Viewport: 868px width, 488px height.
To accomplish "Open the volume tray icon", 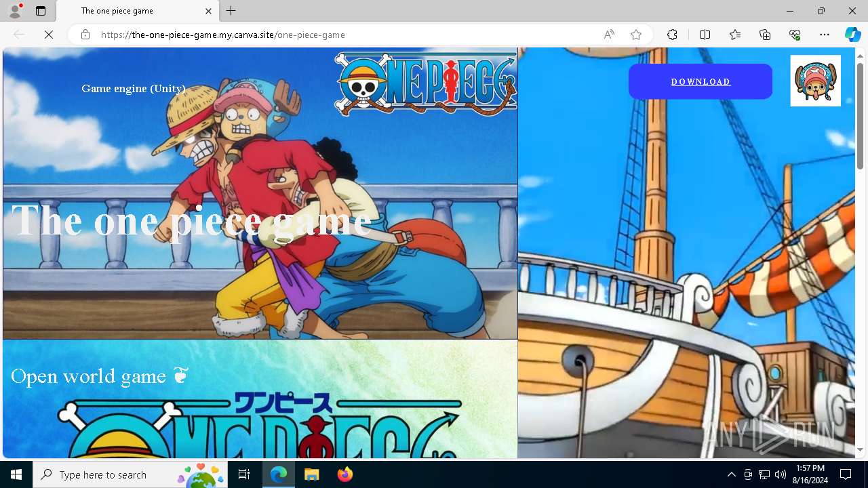I will 781,474.
